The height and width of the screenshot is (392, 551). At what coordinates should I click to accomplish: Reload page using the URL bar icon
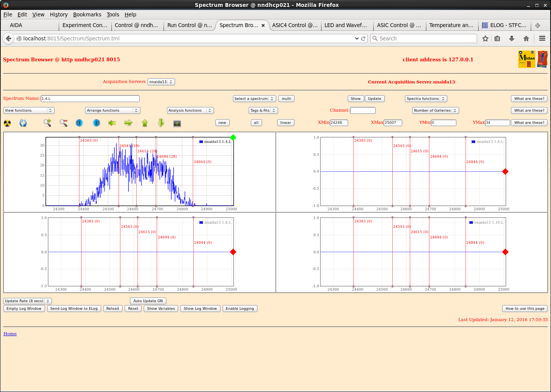(363, 38)
